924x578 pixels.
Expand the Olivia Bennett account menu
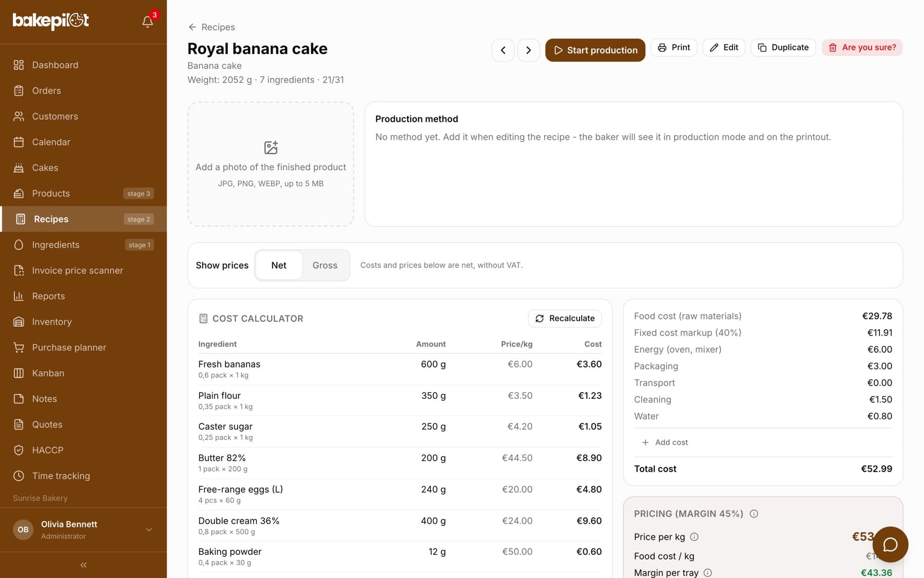(x=83, y=530)
